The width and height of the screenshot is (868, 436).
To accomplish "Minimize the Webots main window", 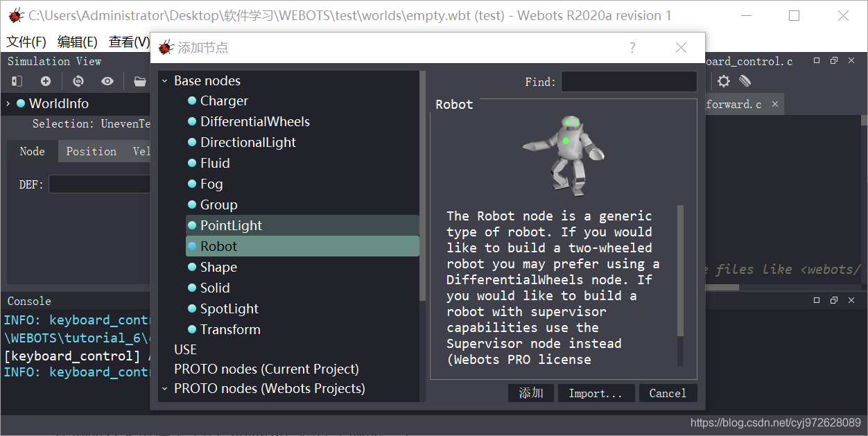I will (746, 15).
